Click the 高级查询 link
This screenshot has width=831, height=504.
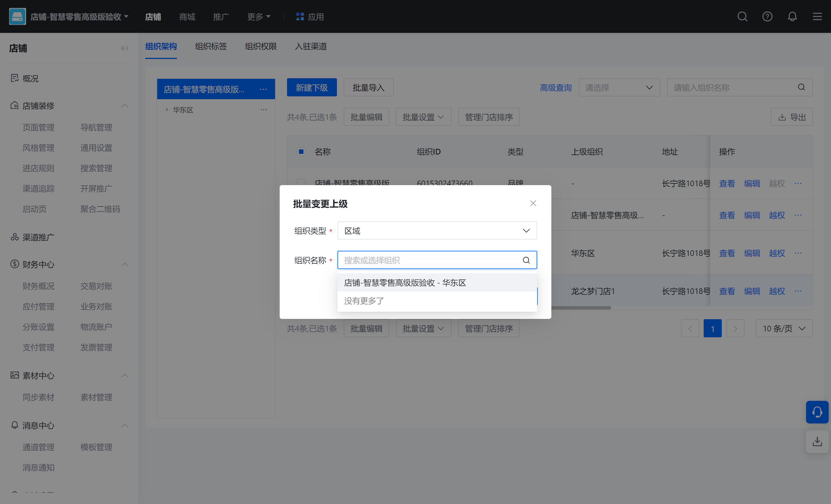[x=555, y=88]
